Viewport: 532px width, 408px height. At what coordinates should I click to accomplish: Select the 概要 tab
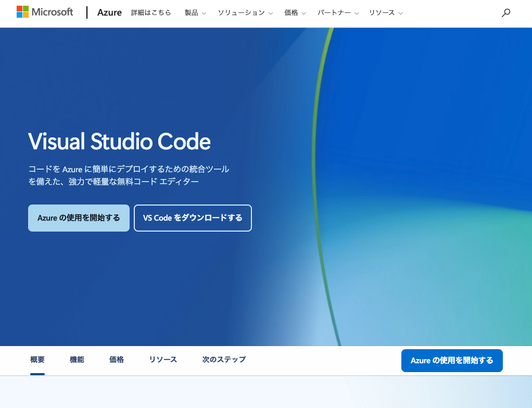click(37, 360)
